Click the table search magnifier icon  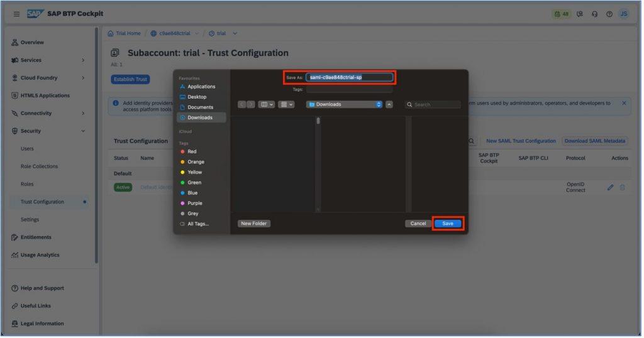point(473,141)
